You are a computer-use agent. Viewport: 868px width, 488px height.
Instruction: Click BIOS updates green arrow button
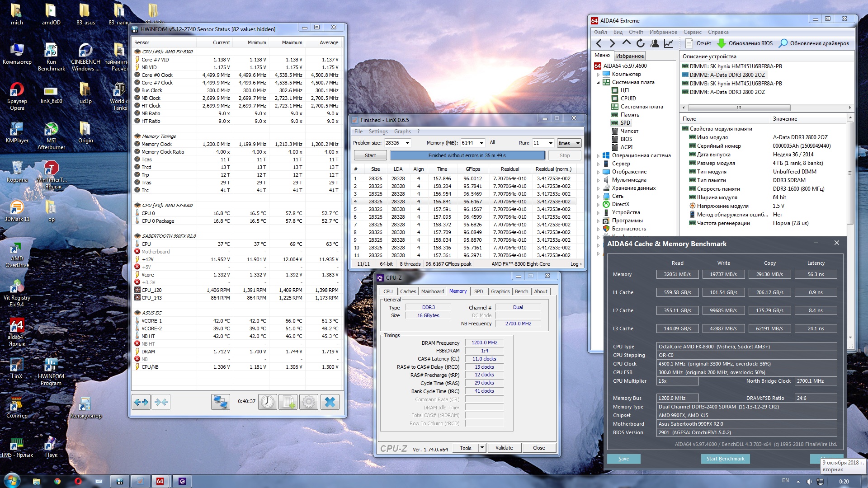click(722, 43)
